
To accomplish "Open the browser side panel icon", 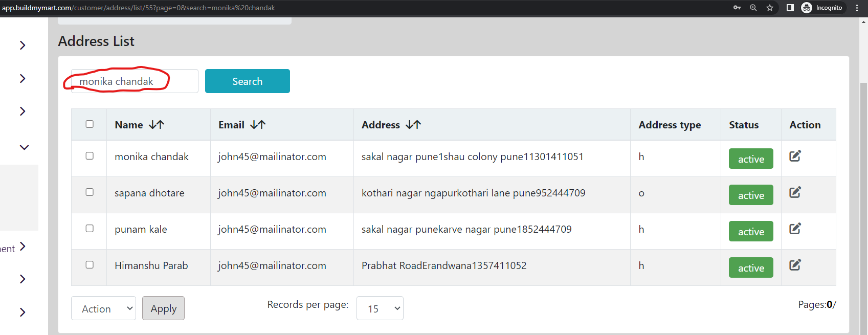I will [x=790, y=8].
